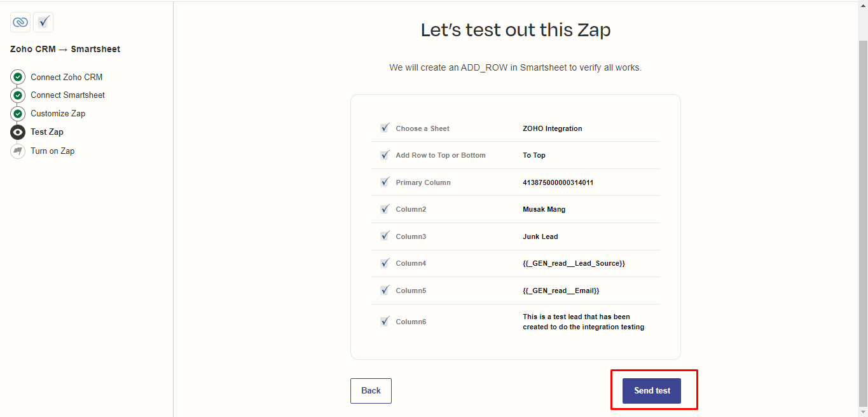Click Smartsheet icon beside Column4
This screenshot has height=417, width=868.
(384, 263)
